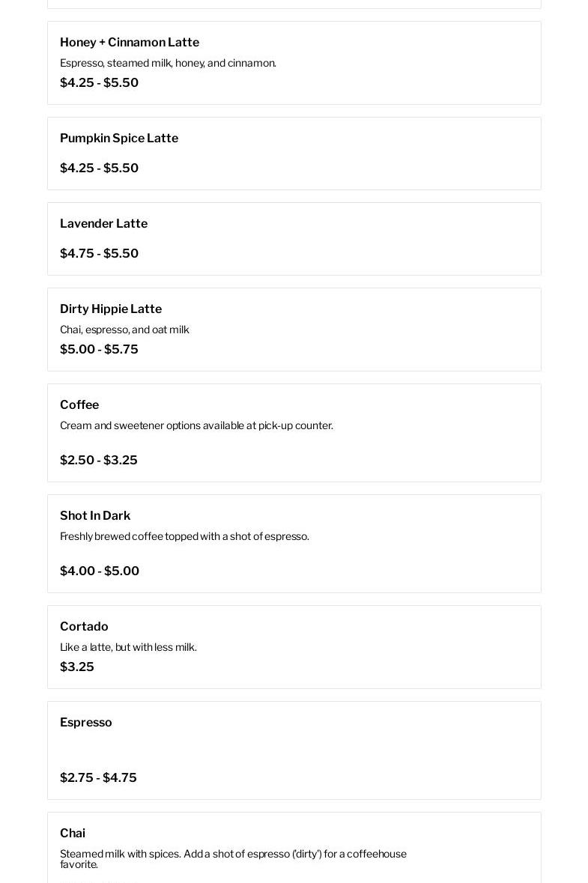Click the Shot In Dark $4.00 - $5.00 price

point(100,571)
